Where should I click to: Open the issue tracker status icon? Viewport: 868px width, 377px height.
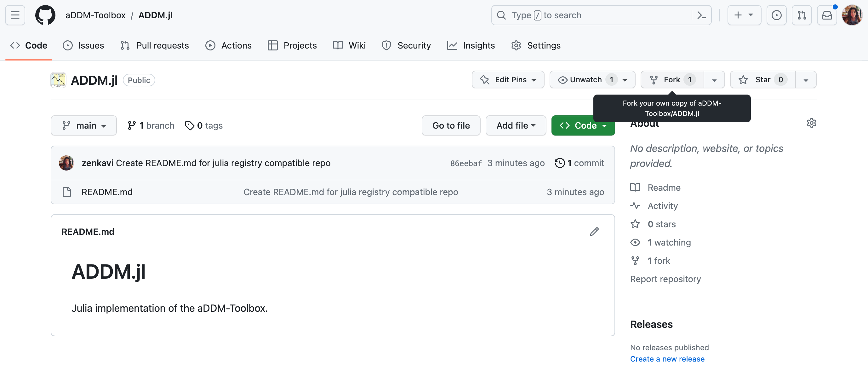(x=776, y=15)
